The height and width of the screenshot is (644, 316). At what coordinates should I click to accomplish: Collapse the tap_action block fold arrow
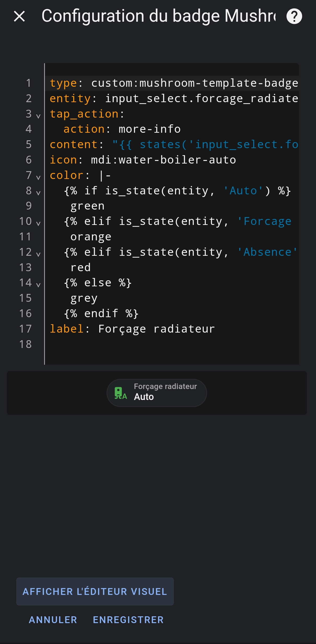point(38,116)
